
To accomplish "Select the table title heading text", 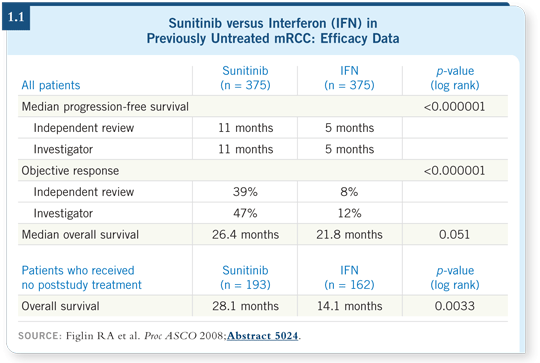I will point(273,31).
